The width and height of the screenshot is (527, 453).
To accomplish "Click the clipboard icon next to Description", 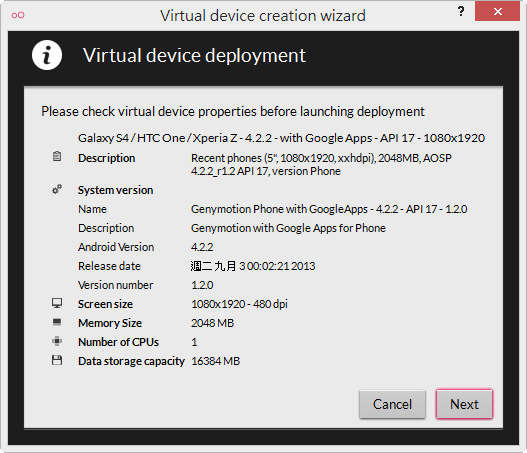I will click(x=57, y=156).
